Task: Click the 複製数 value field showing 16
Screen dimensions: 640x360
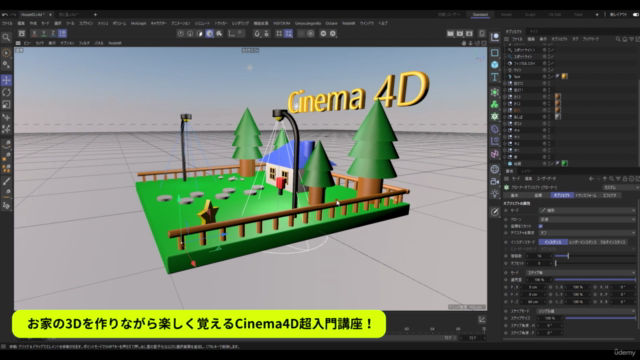Action: tap(539, 256)
